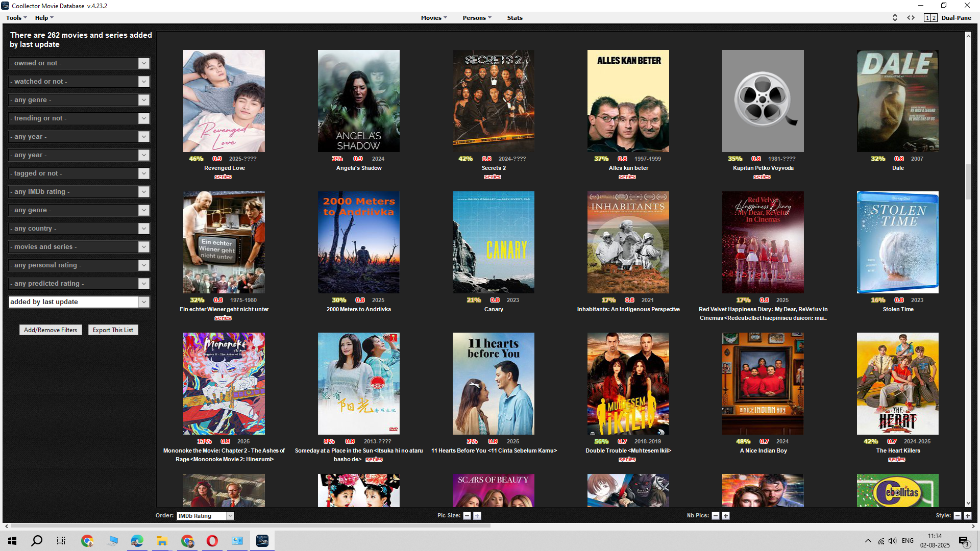Open the Angela's Shadow poster
The width and height of the screenshot is (980, 551).
pyautogui.click(x=359, y=101)
